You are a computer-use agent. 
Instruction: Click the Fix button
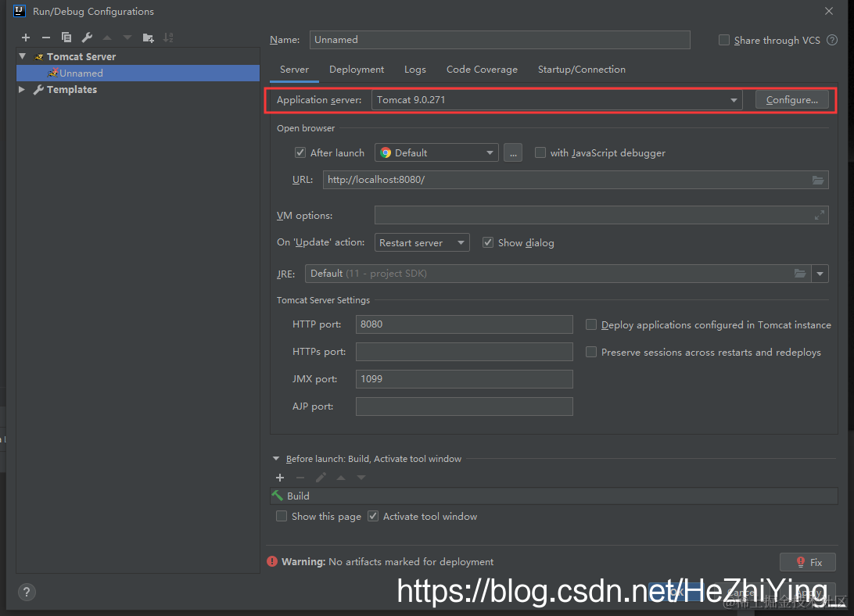(808, 562)
